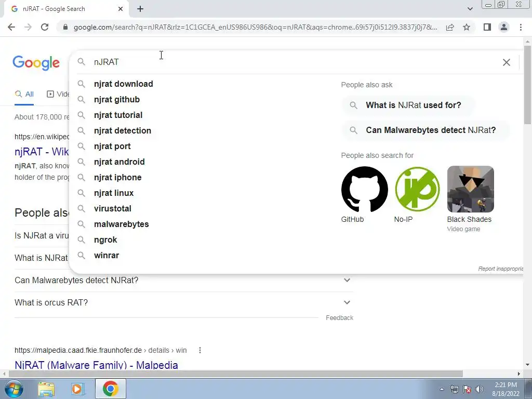
Task: Open the njRAT - Wikipedia result
Action: pos(42,151)
